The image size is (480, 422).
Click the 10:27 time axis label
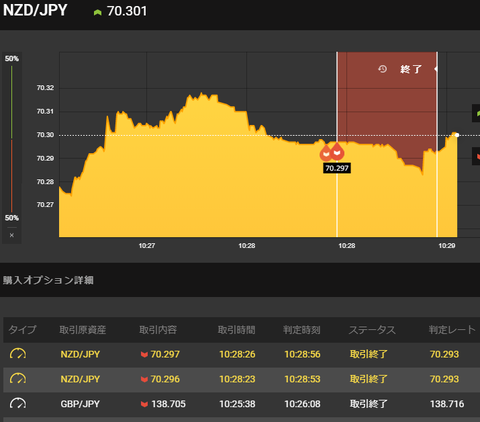click(x=147, y=246)
